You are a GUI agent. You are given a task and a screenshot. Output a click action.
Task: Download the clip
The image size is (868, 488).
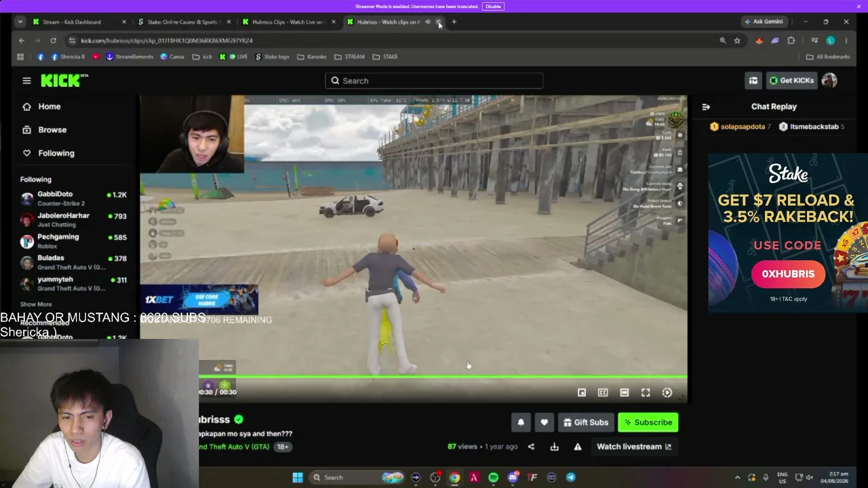point(554,447)
